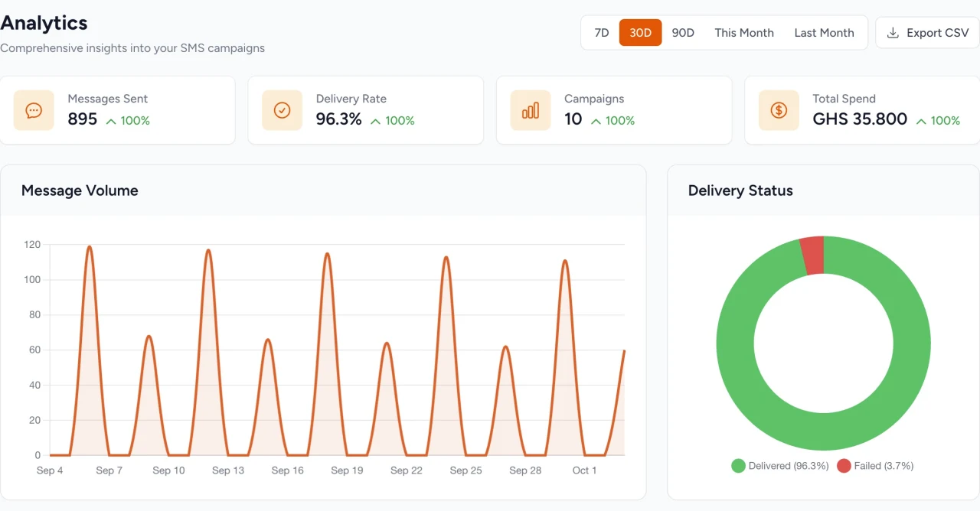Click the Message Volume heading
Viewport: 980px width, 511px height.
pos(80,190)
